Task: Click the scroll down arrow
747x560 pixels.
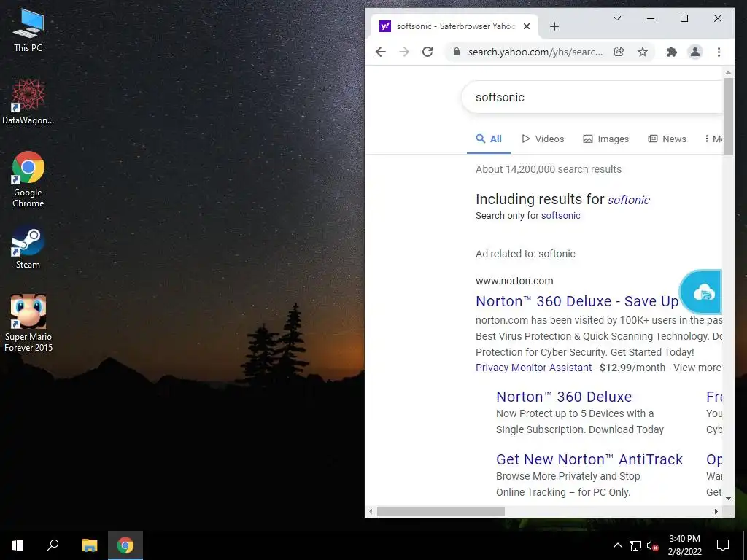Action: (728, 499)
